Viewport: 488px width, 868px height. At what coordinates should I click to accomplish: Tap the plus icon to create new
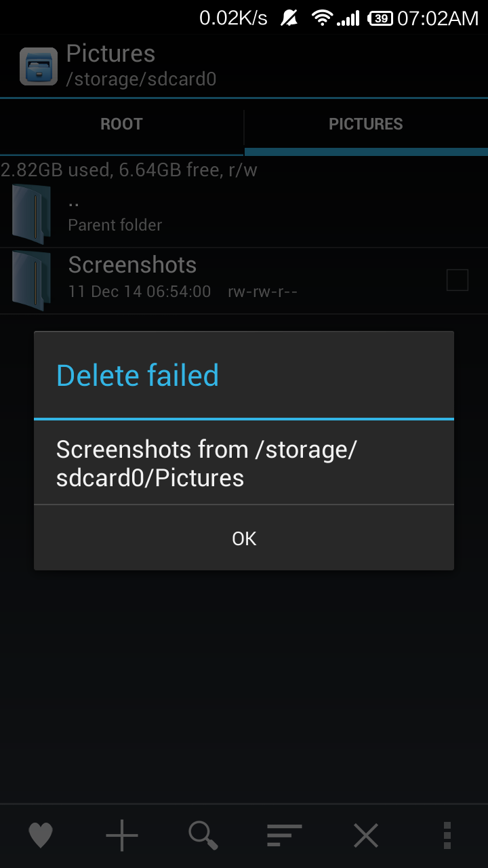click(x=122, y=835)
